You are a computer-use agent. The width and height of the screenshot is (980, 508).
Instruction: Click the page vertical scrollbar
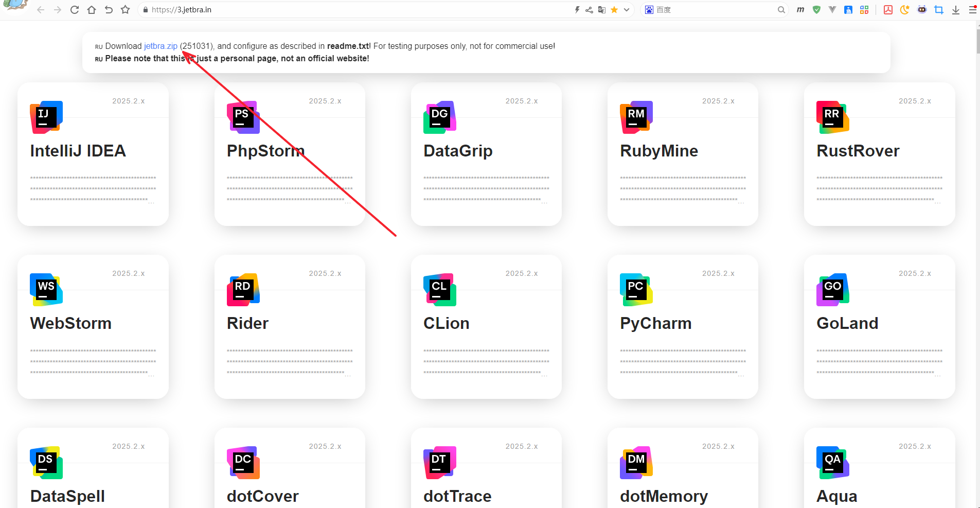point(977,41)
